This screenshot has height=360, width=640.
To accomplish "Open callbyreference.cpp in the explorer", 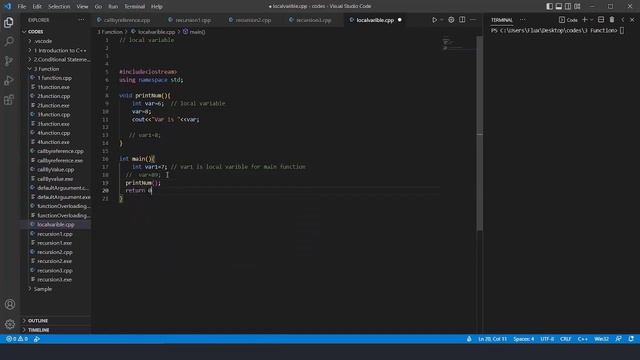I will click(x=56, y=151).
